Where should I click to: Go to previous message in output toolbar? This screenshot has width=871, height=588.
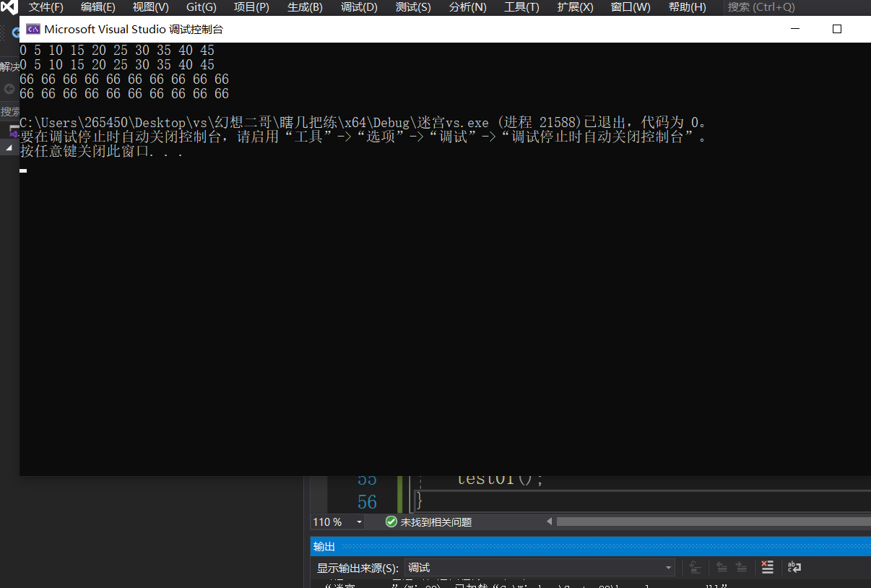(x=722, y=567)
